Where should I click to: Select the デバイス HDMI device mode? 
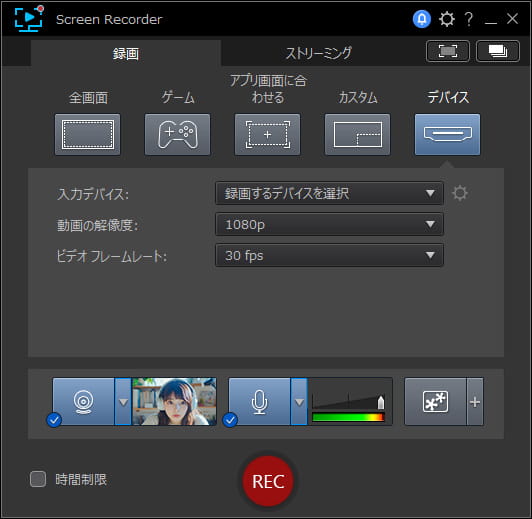(448, 134)
